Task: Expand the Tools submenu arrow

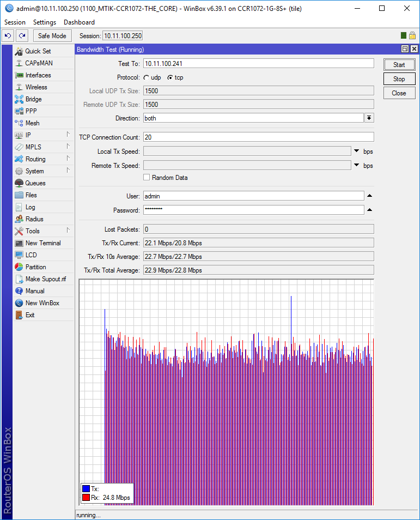Action: (x=68, y=230)
